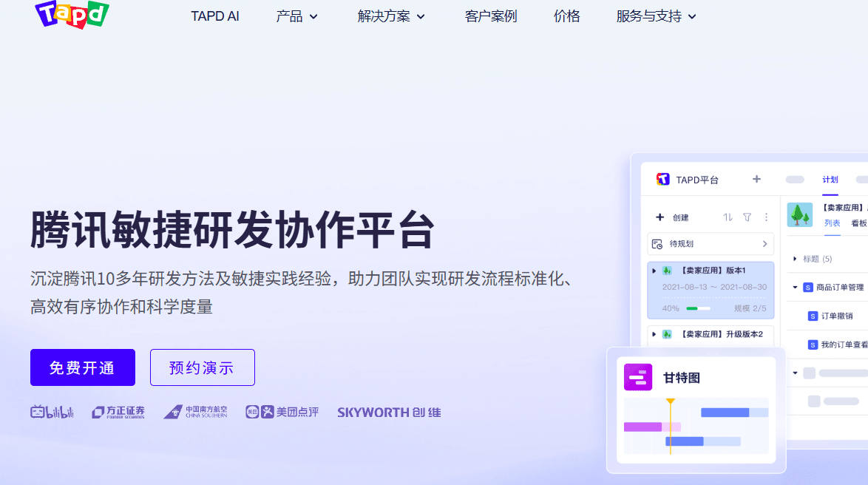Click the 中国南方航空 logo

[195, 412]
